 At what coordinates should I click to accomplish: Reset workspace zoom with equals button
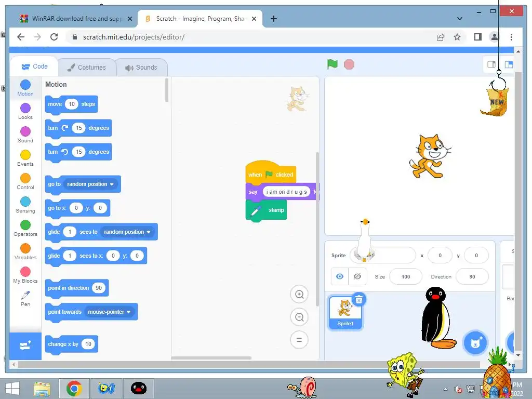point(299,340)
